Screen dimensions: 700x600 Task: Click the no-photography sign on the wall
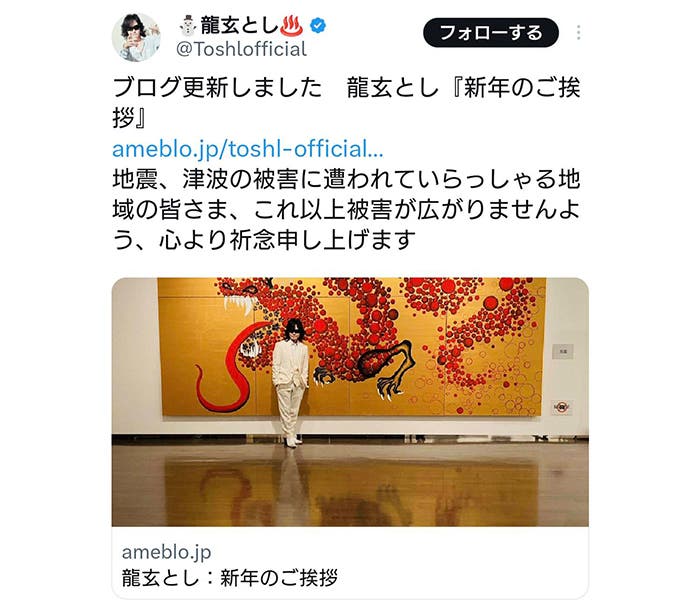(x=562, y=407)
